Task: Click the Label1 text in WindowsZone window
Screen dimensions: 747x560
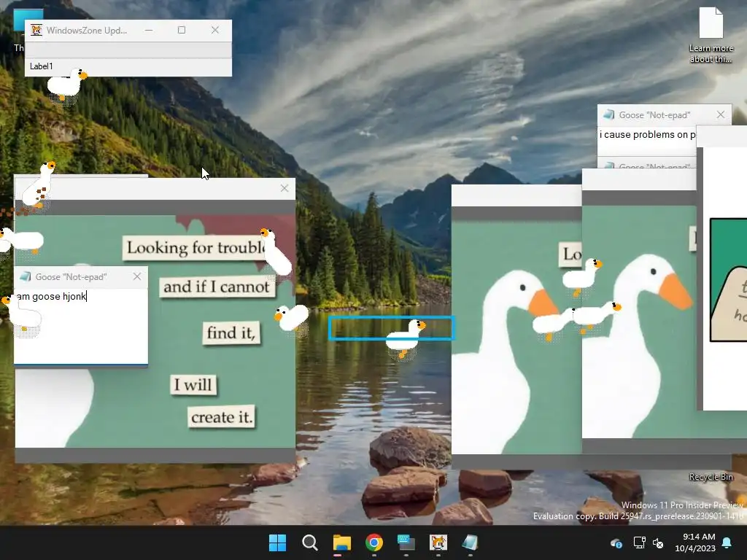Action: (42, 66)
